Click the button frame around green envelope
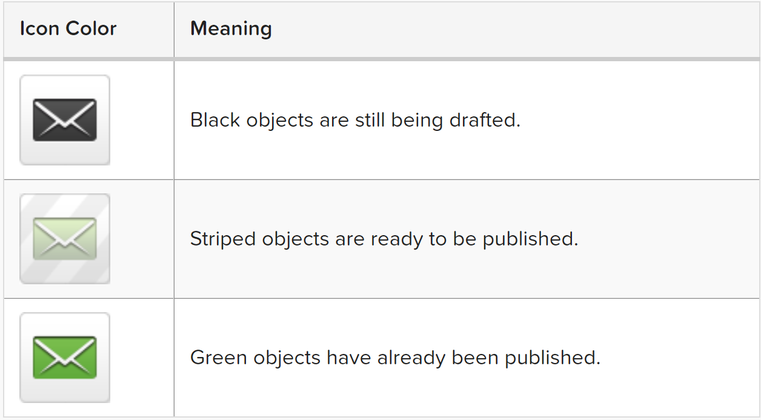 (x=65, y=357)
